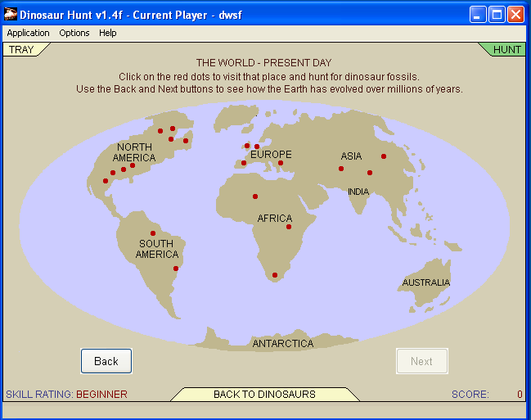Select the red dot at Africa's southern tip
The width and height of the screenshot is (531, 420).
[x=275, y=275]
